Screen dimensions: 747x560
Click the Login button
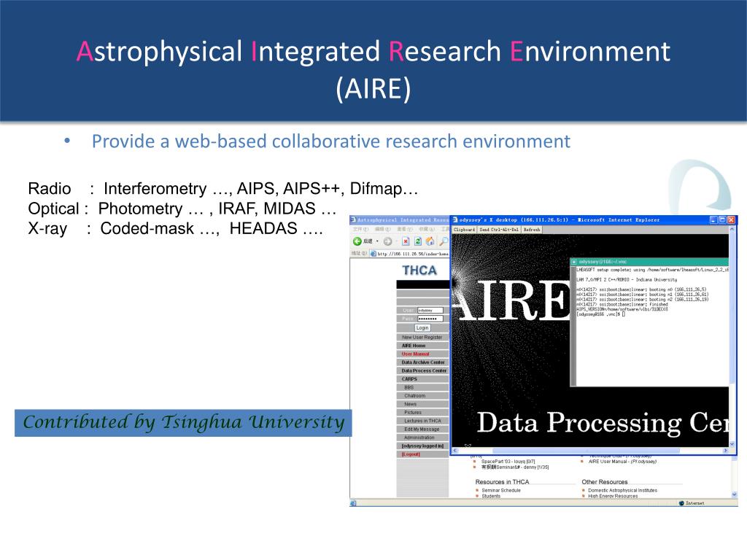tap(422, 328)
